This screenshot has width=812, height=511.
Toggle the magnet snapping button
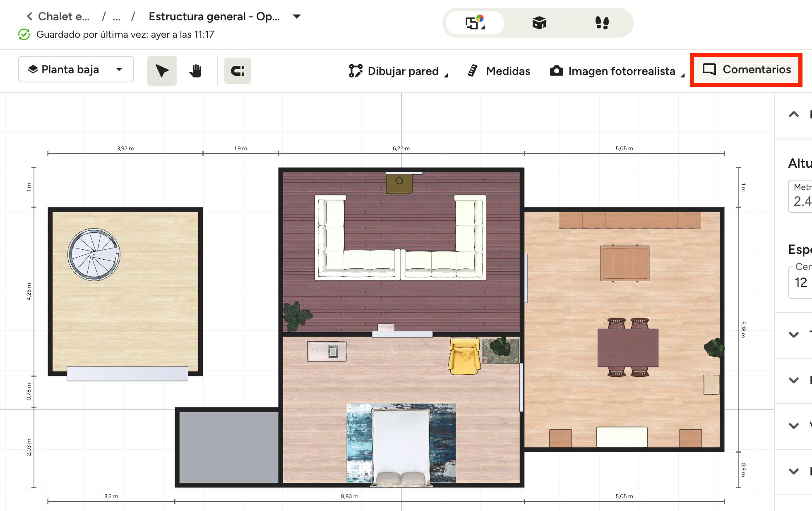(237, 71)
